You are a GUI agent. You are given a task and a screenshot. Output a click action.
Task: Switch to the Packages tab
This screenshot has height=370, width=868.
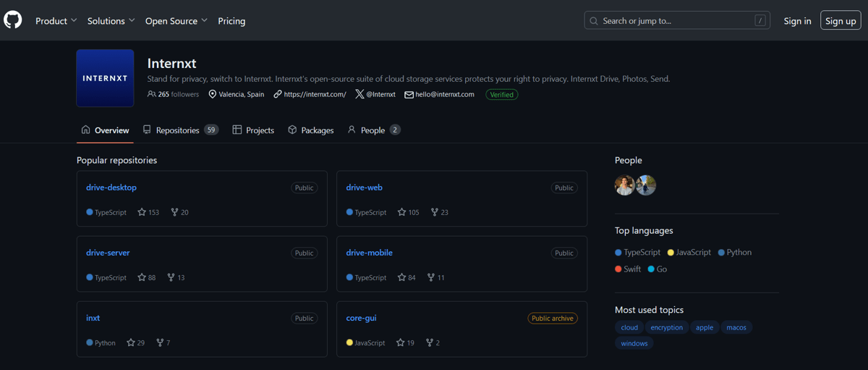pyautogui.click(x=311, y=130)
